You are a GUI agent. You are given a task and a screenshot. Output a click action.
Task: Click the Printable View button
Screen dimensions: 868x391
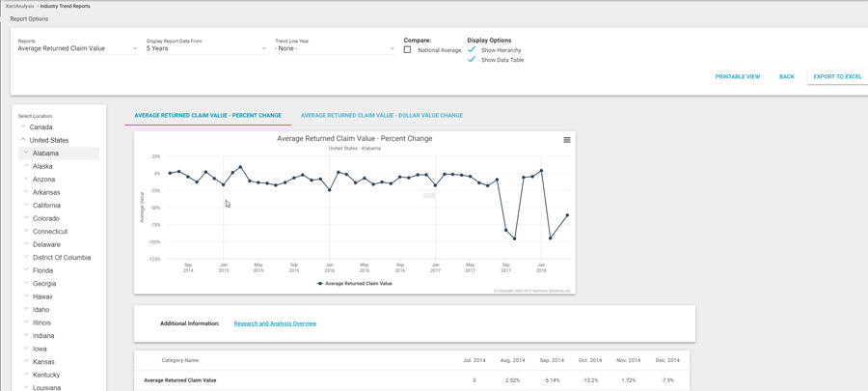(x=737, y=76)
